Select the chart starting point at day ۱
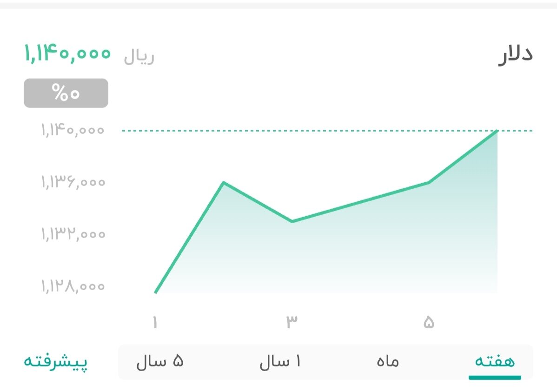The height and width of the screenshot is (392, 557). pyautogui.click(x=156, y=293)
